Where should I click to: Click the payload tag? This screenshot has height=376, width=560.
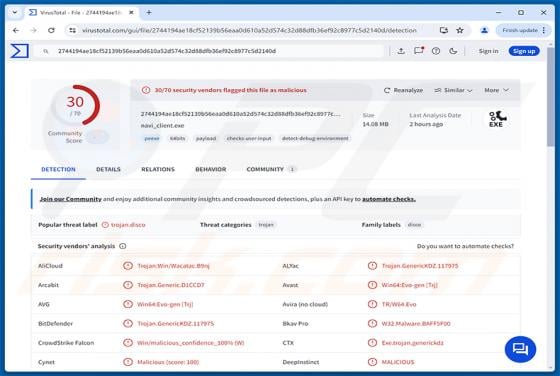click(x=206, y=138)
